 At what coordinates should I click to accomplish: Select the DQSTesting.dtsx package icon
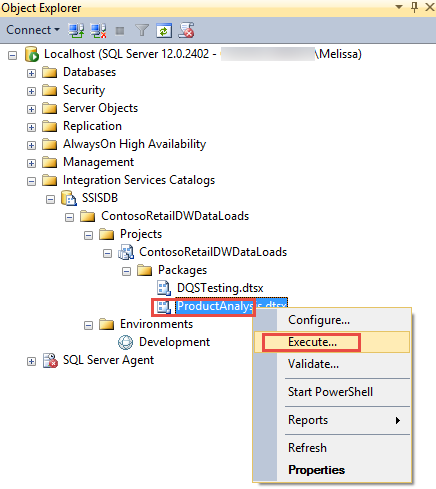click(164, 288)
